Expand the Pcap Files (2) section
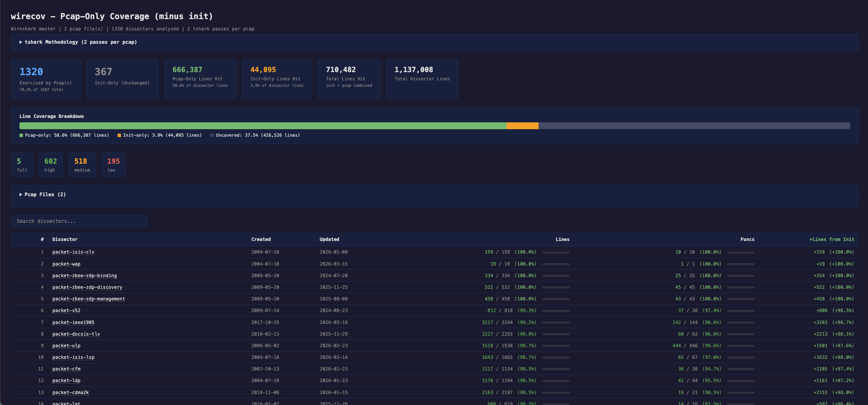 tap(42, 194)
